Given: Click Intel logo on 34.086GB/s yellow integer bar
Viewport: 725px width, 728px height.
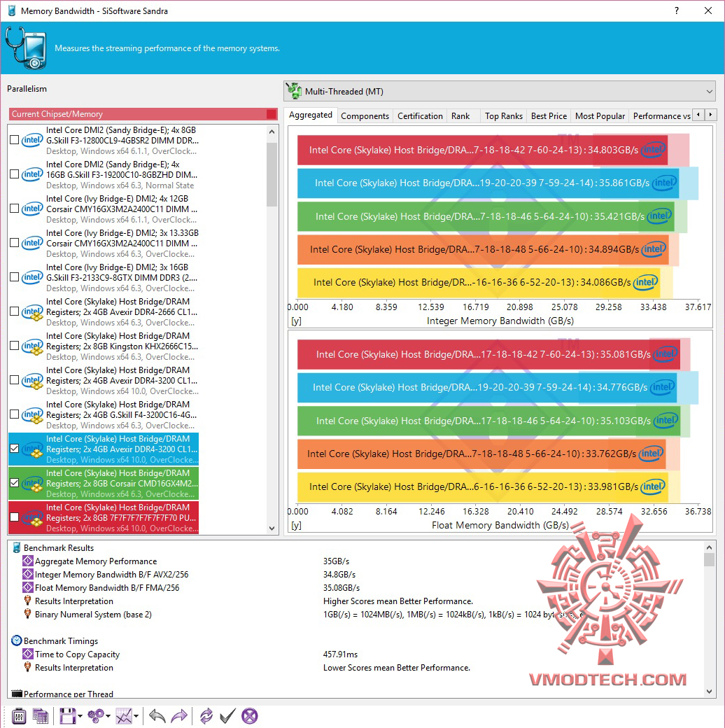Looking at the screenshot, I should coord(646,282).
